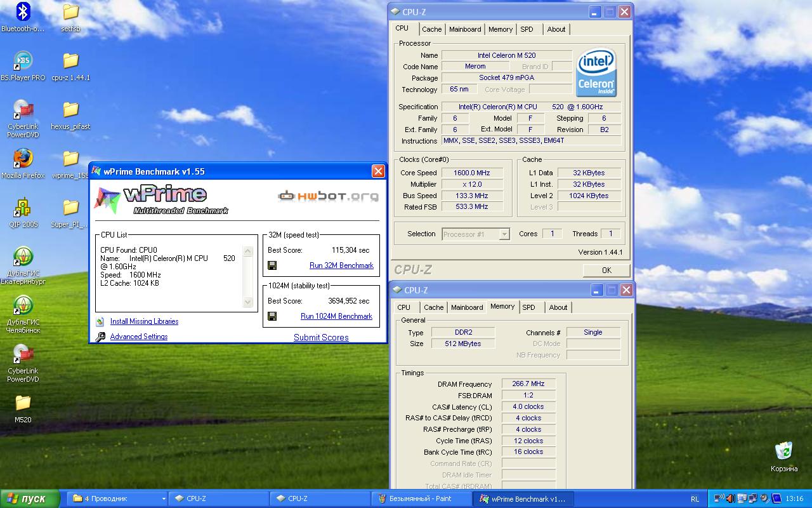Click the wPrime Benchmark taskbar button
The image size is (812, 508).
pos(523,498)
